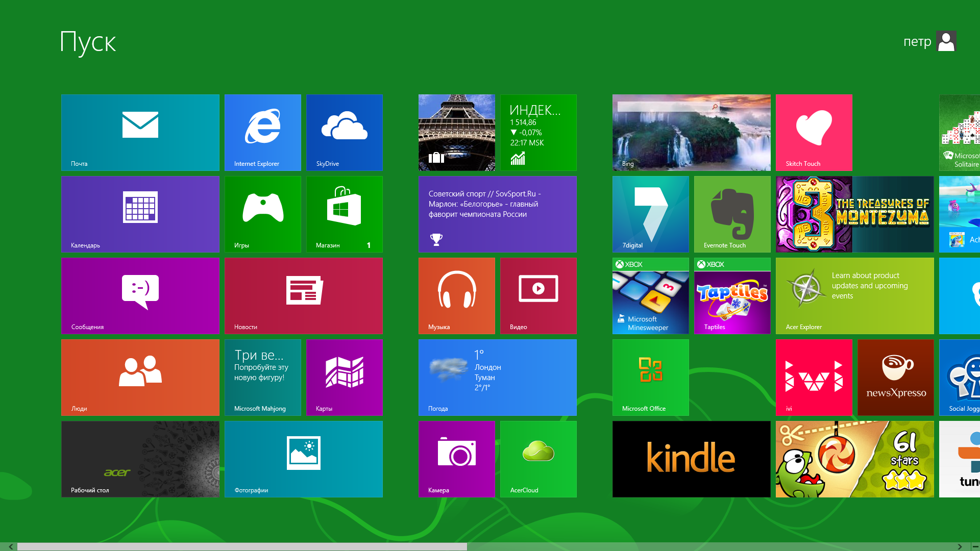Open the Карты maps tile

(x=345, y=378)
